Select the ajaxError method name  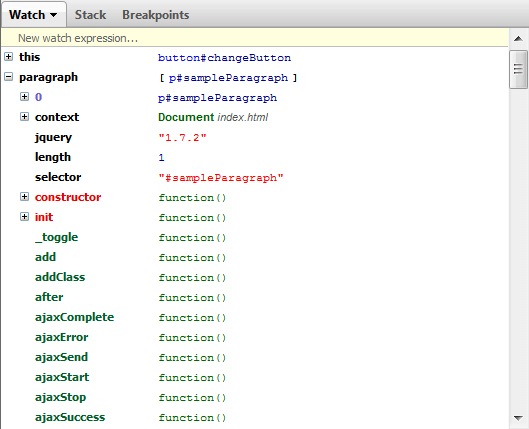pyautogui.click(x=61, y=337)
